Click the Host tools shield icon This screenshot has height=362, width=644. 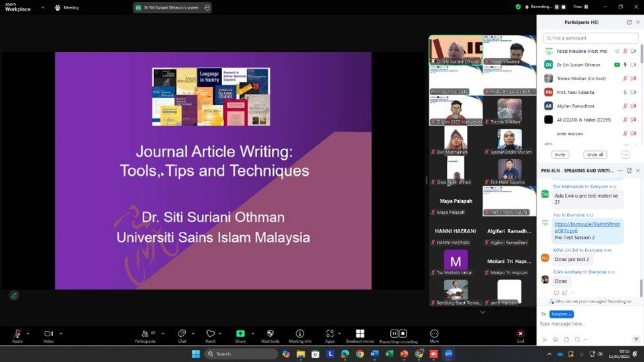(270, 334)
